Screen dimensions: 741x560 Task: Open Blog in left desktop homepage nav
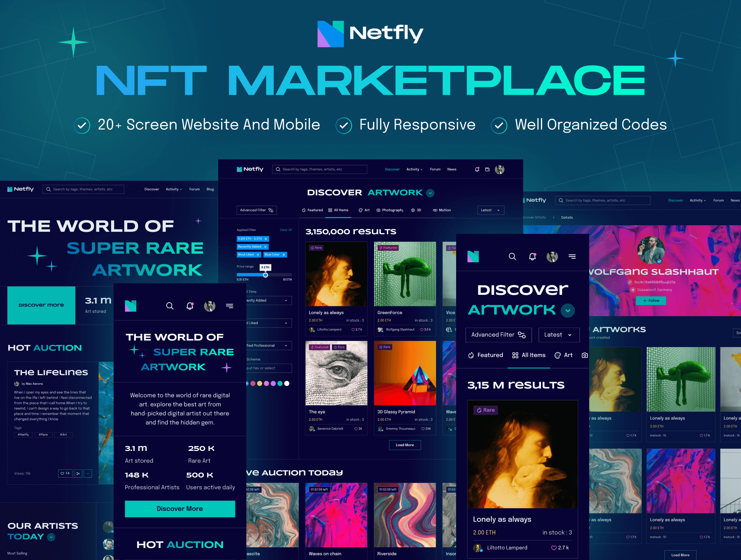(x=210, y=189)
